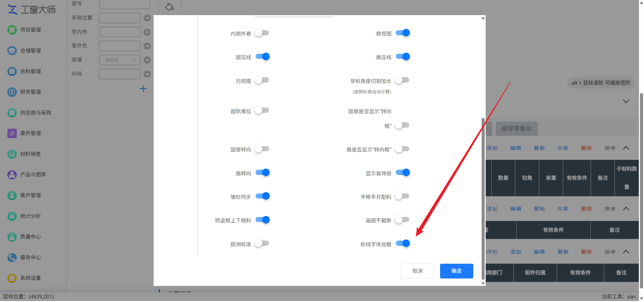Open the 玻璃 请选择 dropdown
The image size is (644, 302).
click(120, 60)
